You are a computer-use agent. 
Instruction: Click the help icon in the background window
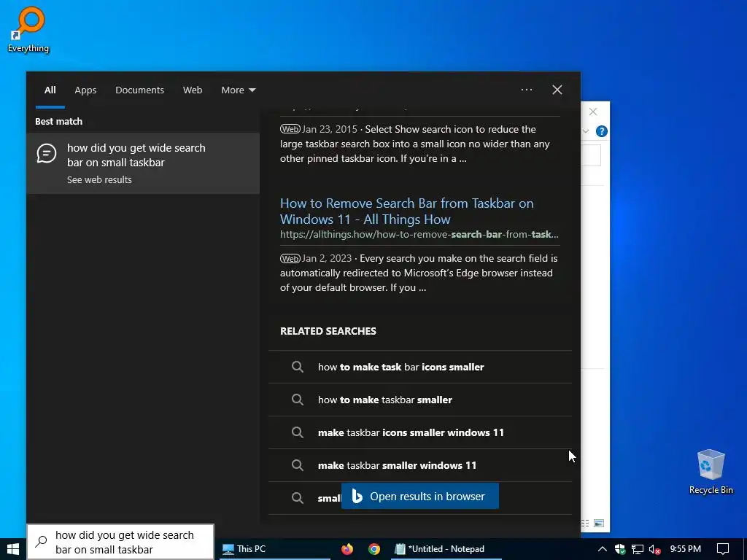(602, 131)
